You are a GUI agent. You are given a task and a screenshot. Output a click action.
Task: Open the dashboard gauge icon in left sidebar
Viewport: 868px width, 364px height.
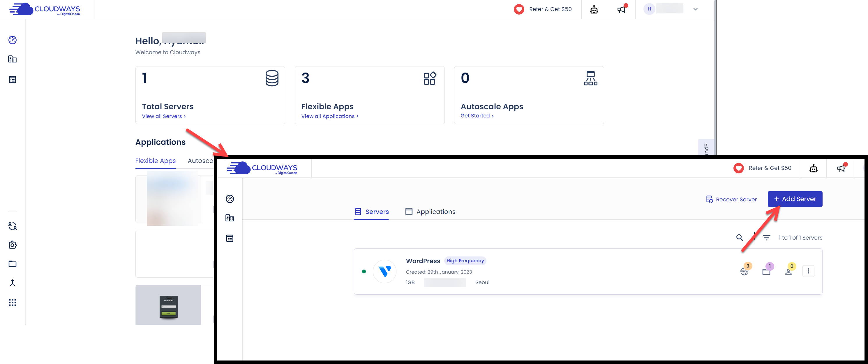(13, 40)
